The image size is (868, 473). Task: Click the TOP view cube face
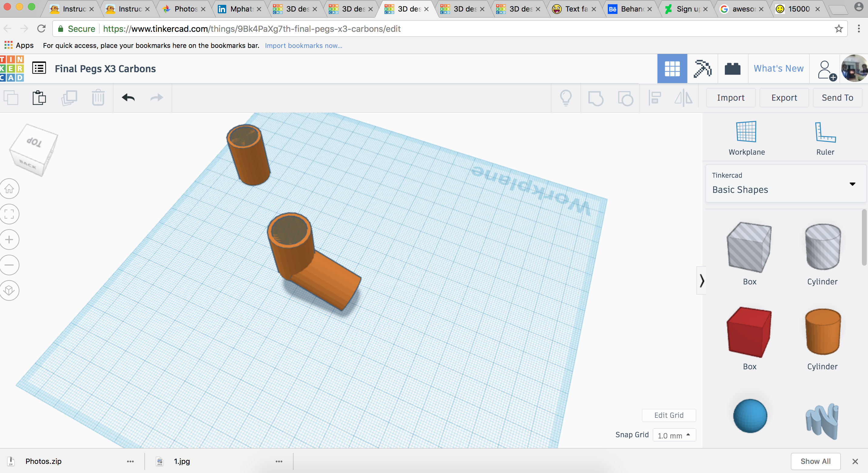(x=35, y=142)
